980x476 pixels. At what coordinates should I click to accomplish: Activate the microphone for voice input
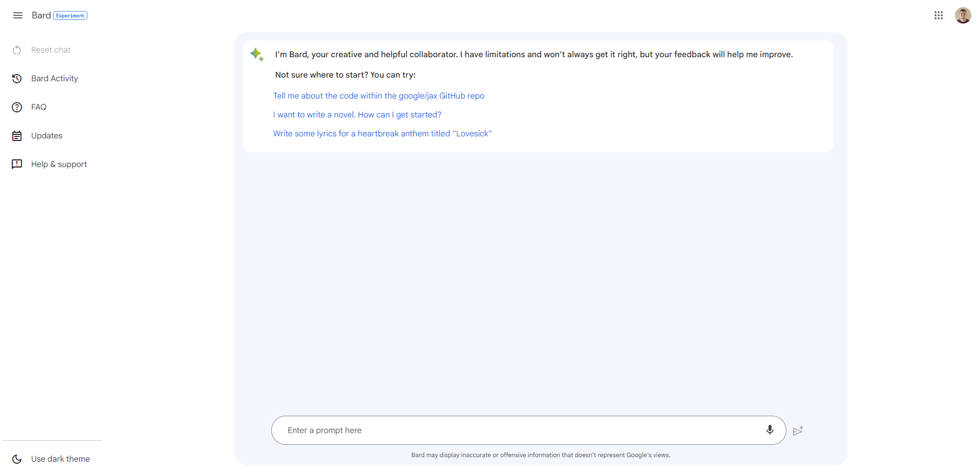pos(769,430)
